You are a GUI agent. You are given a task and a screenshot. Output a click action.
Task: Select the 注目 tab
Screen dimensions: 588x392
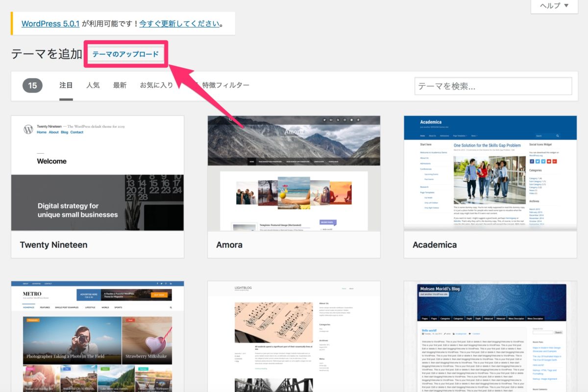tap(66, 85)
